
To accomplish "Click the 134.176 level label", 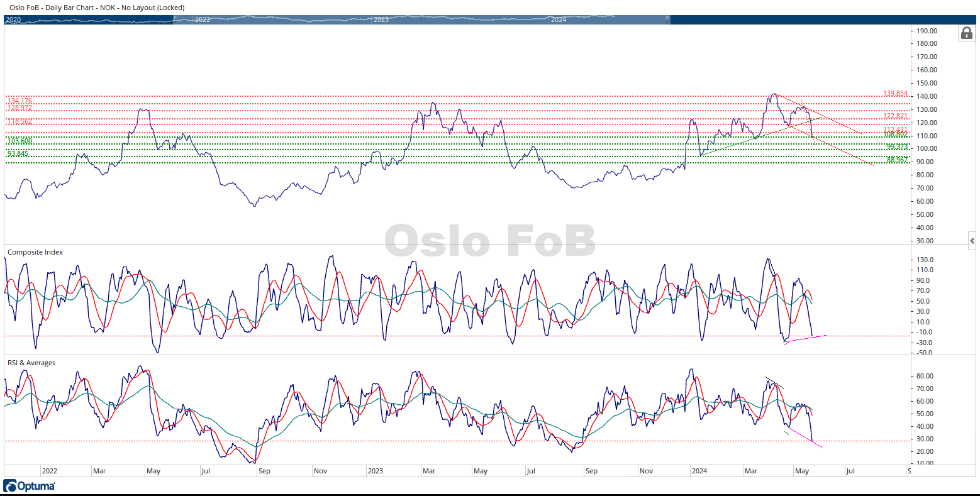I will point(19,101).
